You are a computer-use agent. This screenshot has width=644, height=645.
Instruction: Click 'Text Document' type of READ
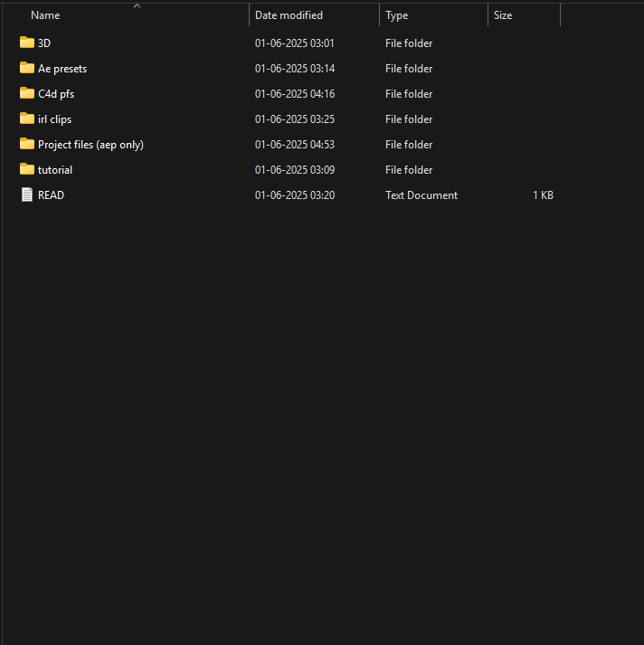point(421,195)
